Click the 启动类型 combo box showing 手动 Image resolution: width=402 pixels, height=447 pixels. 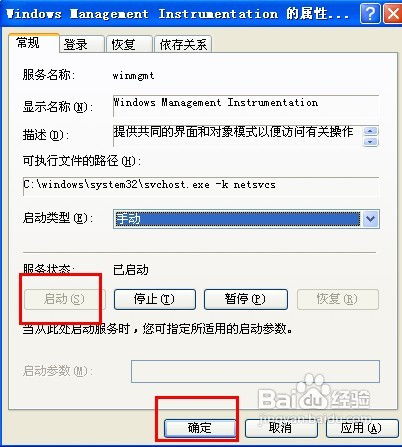coord(246,219)
